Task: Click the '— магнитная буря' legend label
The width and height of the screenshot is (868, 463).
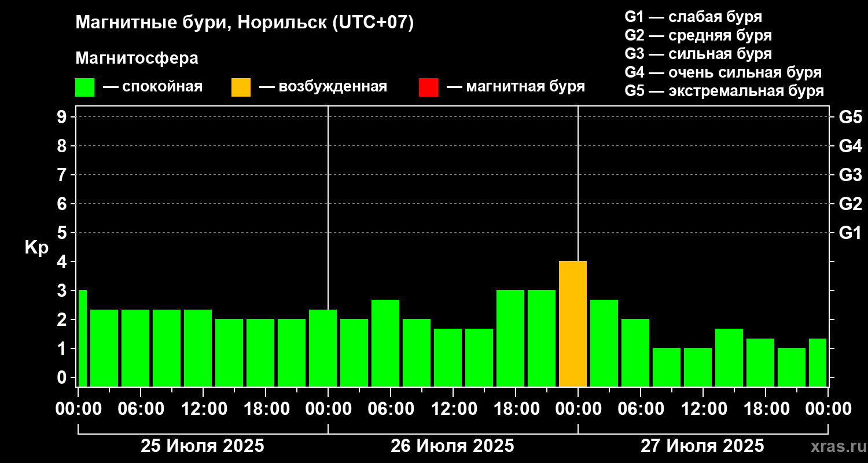Action: pyautogui.click(x=516, y=87)
